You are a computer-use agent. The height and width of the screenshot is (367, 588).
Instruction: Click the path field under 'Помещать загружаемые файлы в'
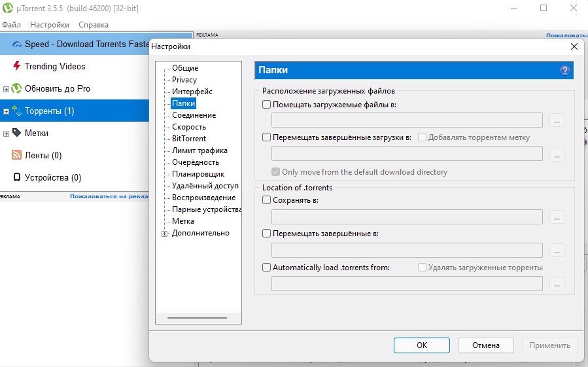(407, 120)
